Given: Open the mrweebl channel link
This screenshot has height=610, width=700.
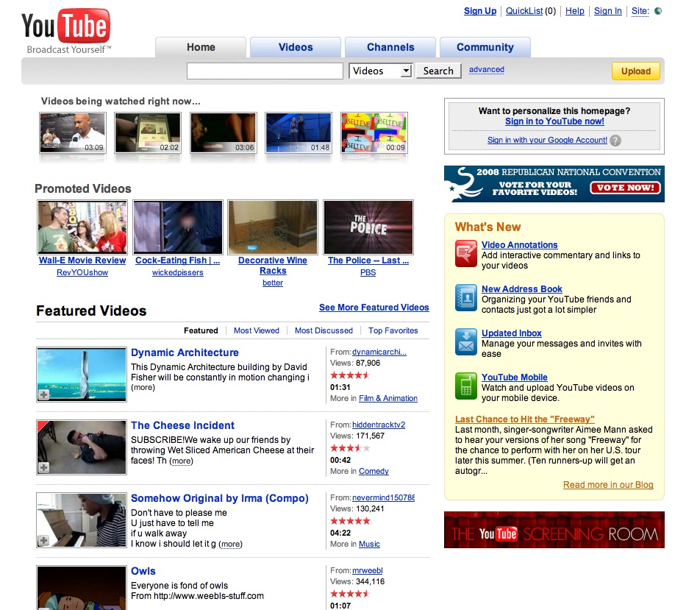Looking at the screenshot, I should click(x=368, y=570).
